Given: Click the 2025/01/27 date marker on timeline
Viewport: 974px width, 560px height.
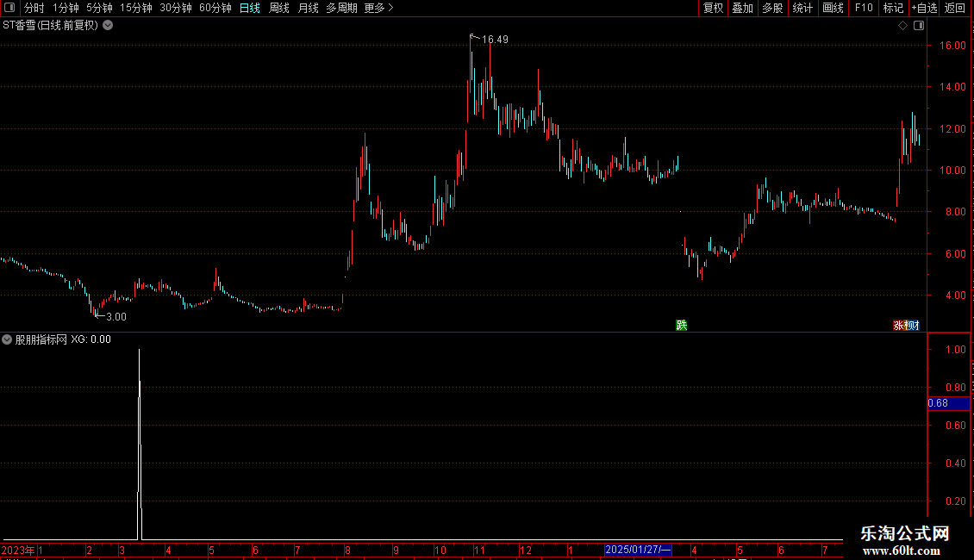Looking at the screenshot, I should [x=638, y=550].
